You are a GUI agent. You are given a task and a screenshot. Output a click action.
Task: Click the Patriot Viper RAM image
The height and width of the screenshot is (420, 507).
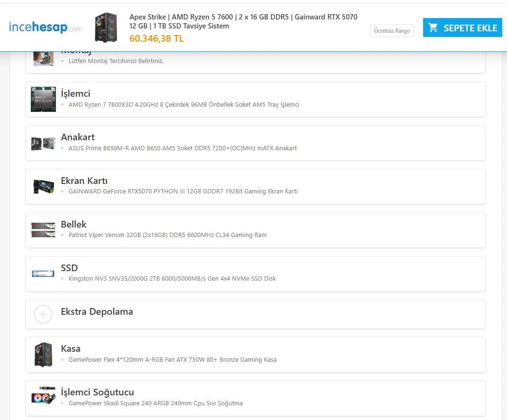click(x=43, y=230)
